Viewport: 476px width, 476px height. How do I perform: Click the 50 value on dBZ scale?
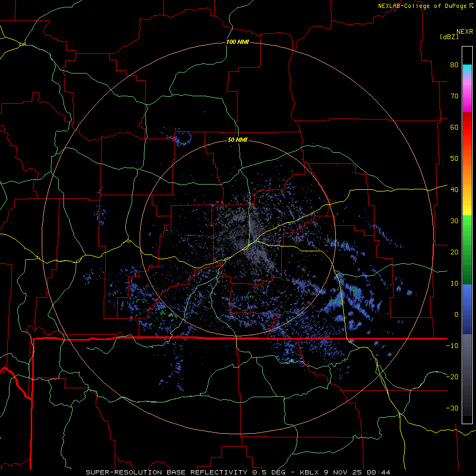(x=454, y=159)
